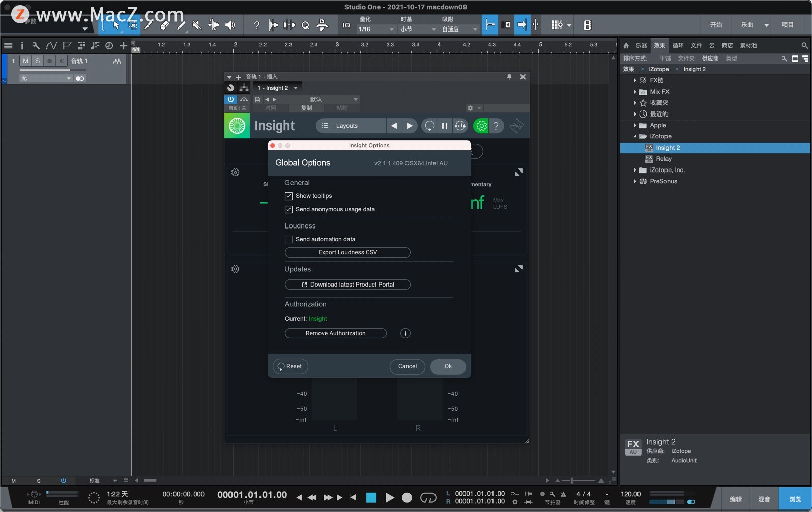Open the loudness module settings gear

click(236, 173)
